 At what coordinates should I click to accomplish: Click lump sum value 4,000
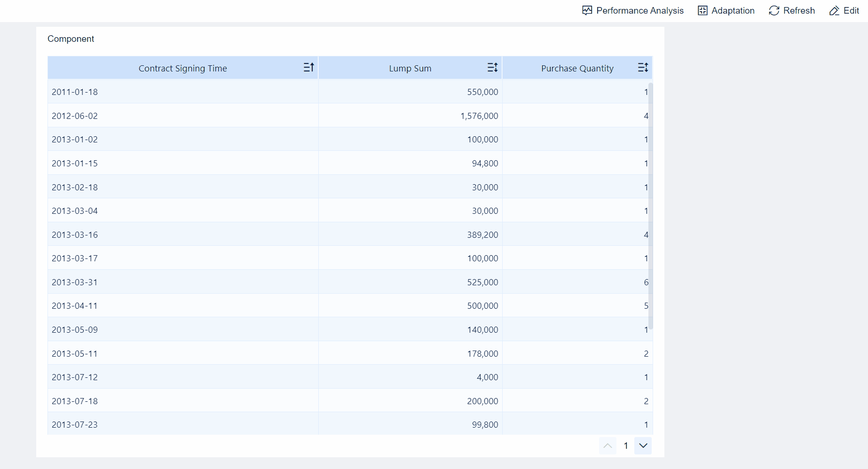[487, 377]
